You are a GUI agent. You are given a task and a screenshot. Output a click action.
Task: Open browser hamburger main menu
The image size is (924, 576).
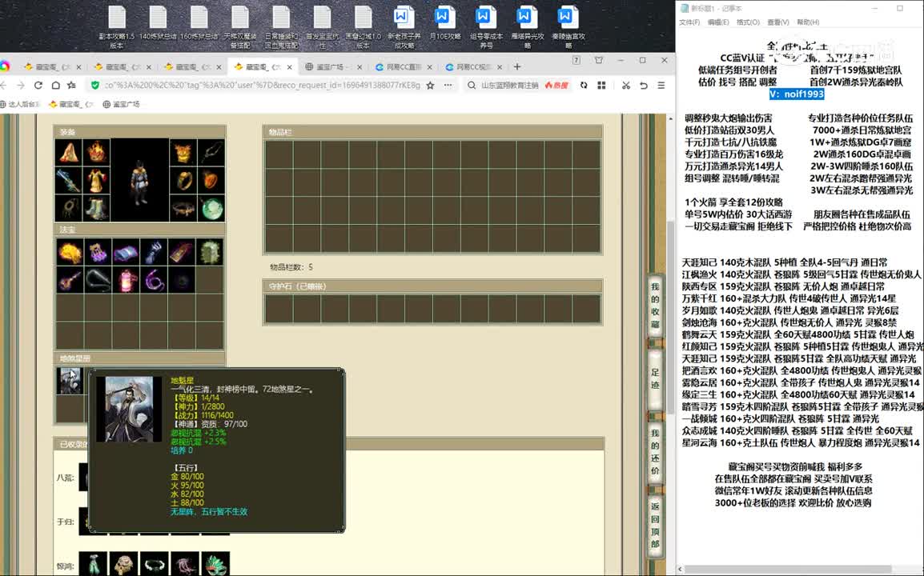tap(661, 86)
